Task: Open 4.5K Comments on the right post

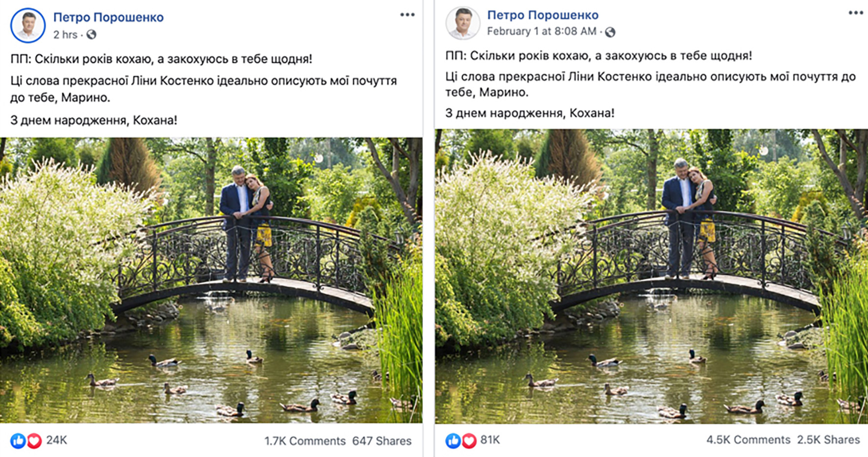Action: coord(748,440)
